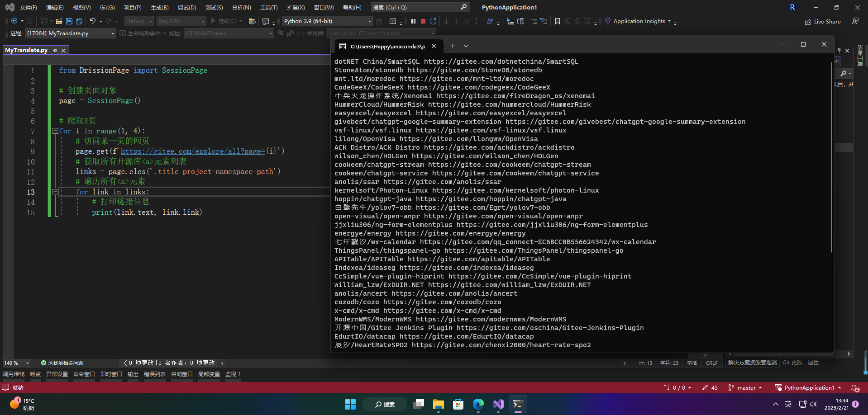Click 继续(C) to resume debugging
Viewport: 868px width, 415px height.
[224, 21]
